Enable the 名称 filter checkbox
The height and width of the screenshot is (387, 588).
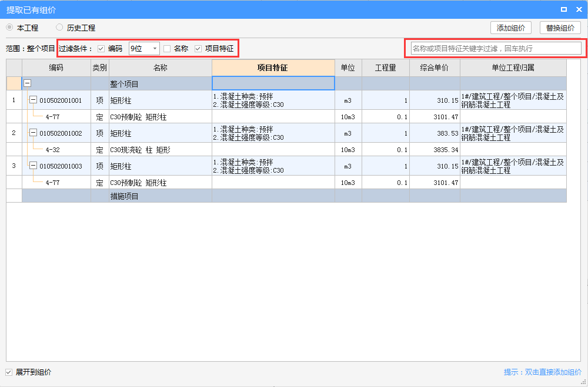point(168,48)
